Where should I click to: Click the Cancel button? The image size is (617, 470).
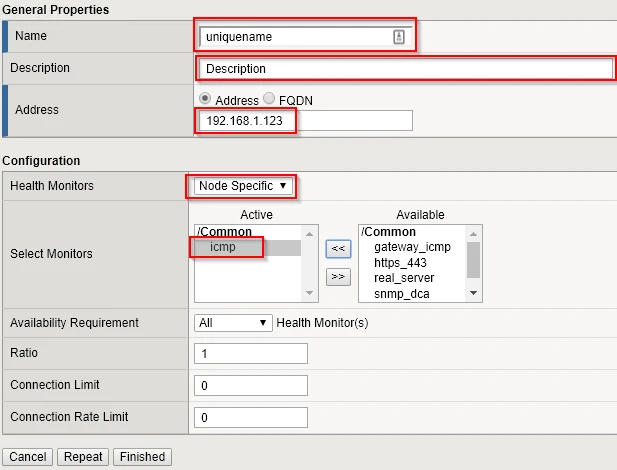[28, 457]
